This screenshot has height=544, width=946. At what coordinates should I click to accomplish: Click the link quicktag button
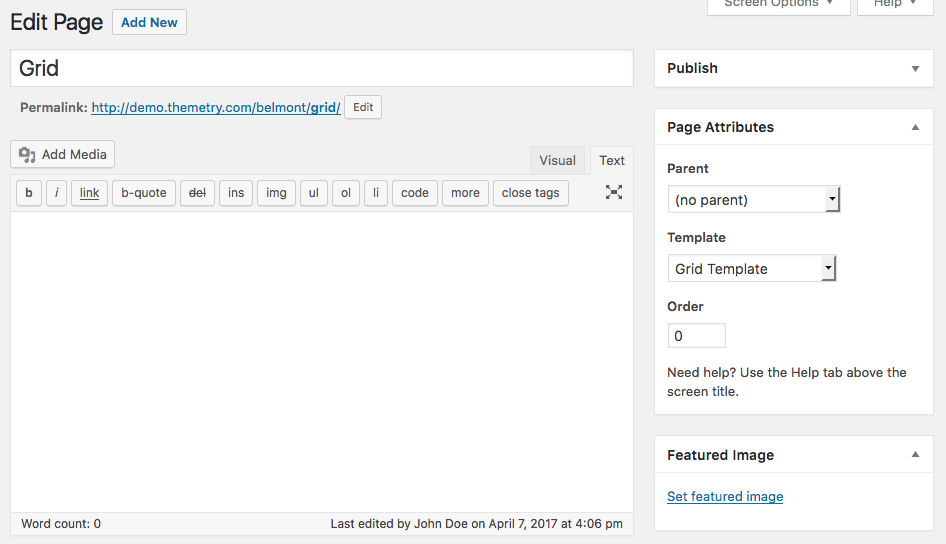tap(89, 193)
